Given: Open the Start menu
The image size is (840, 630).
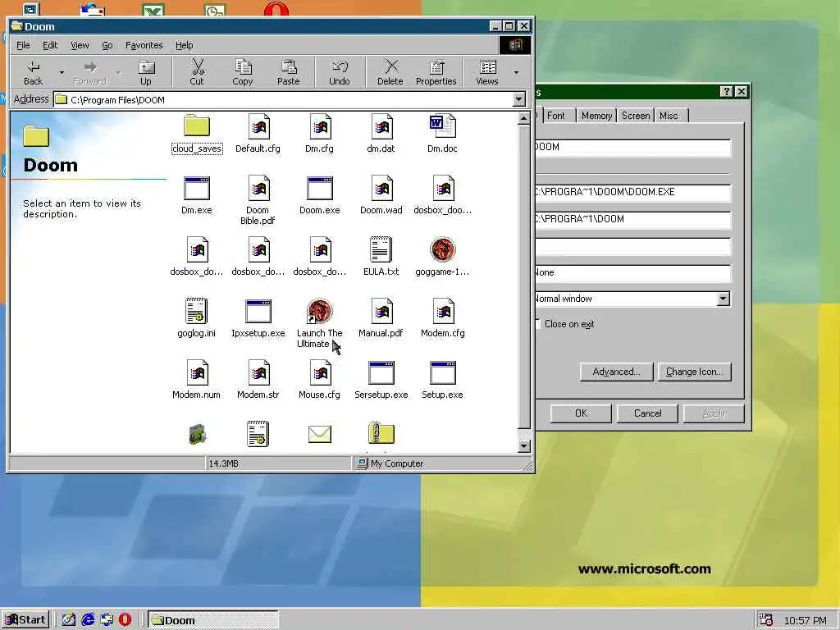Looking at the screenshot, I should (x=25, y=620).
